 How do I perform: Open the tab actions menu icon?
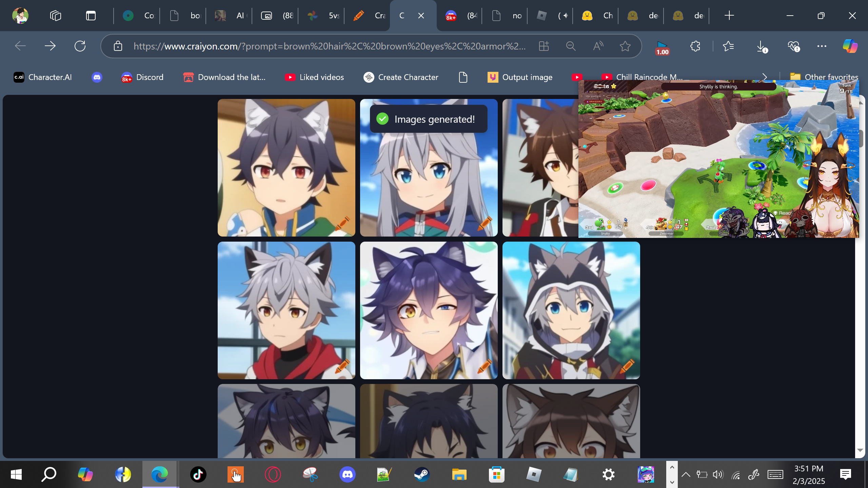coord(91,16)
